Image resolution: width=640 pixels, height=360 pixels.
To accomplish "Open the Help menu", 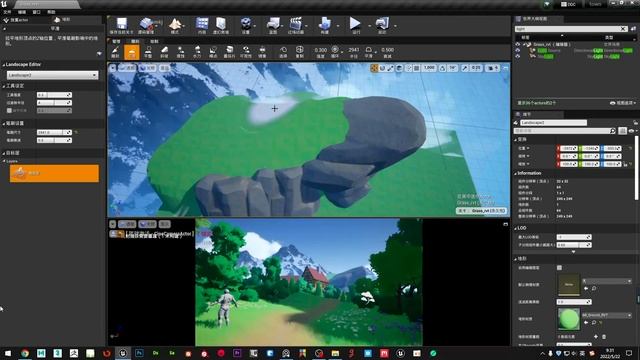I will tap(51, 12).
